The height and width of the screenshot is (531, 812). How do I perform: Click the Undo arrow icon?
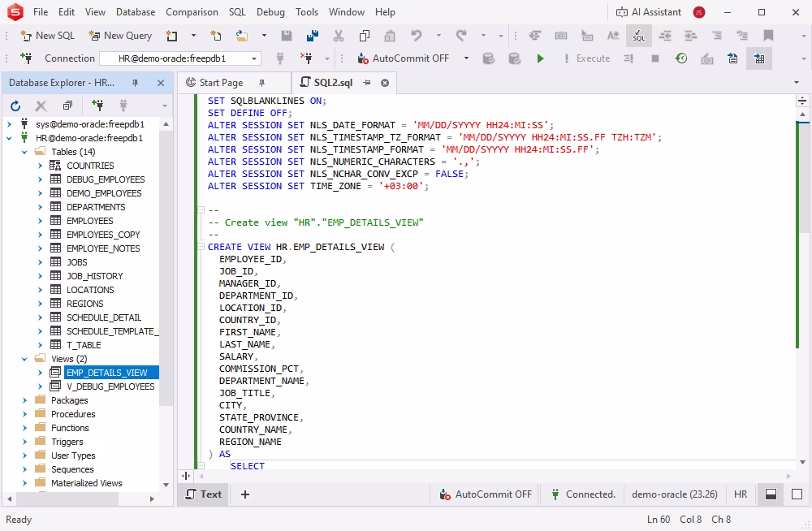click(417, 36)
